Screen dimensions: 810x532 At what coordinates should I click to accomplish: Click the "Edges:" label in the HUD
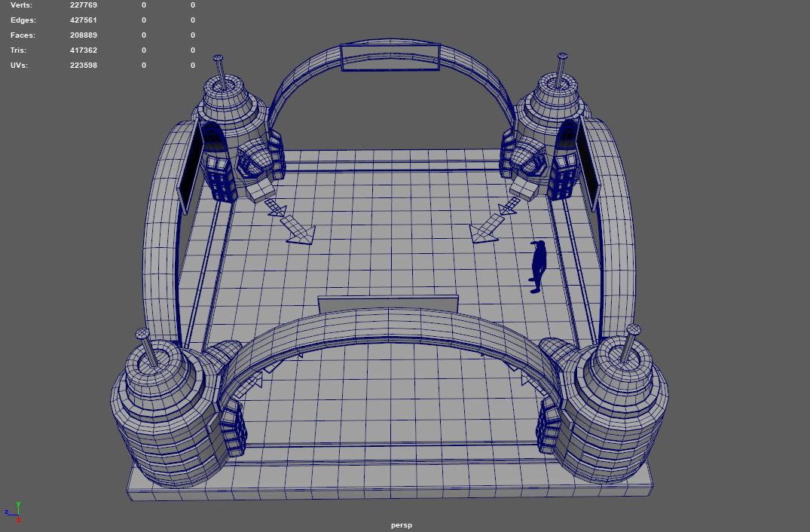(23, 20)
